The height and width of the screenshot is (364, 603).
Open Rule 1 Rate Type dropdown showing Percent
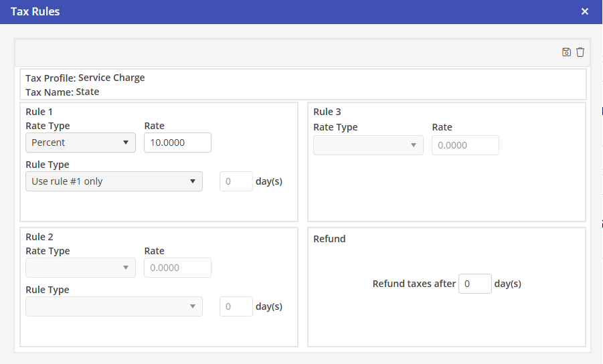click(80, 143)
